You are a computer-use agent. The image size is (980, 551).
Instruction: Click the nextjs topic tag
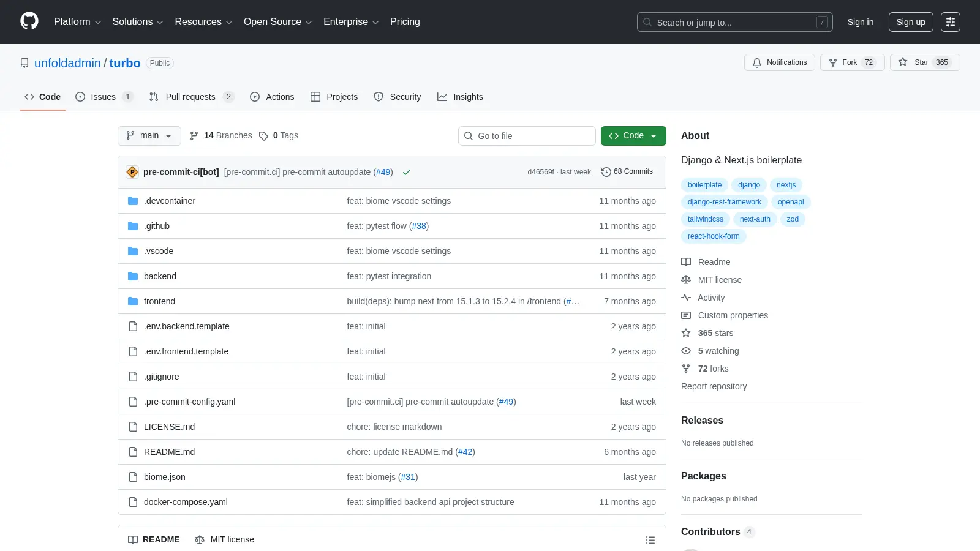point(786,185)
